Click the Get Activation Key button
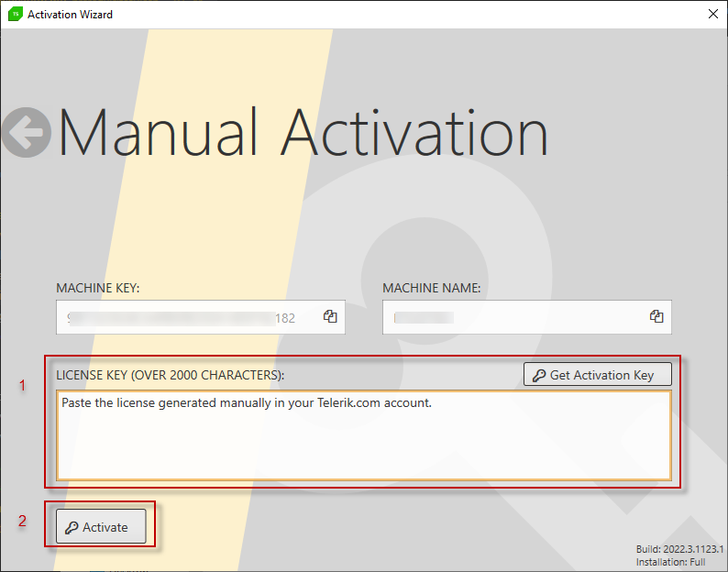Image resolution: width=728 pixels, height=572 pixels. pos(598,374)
